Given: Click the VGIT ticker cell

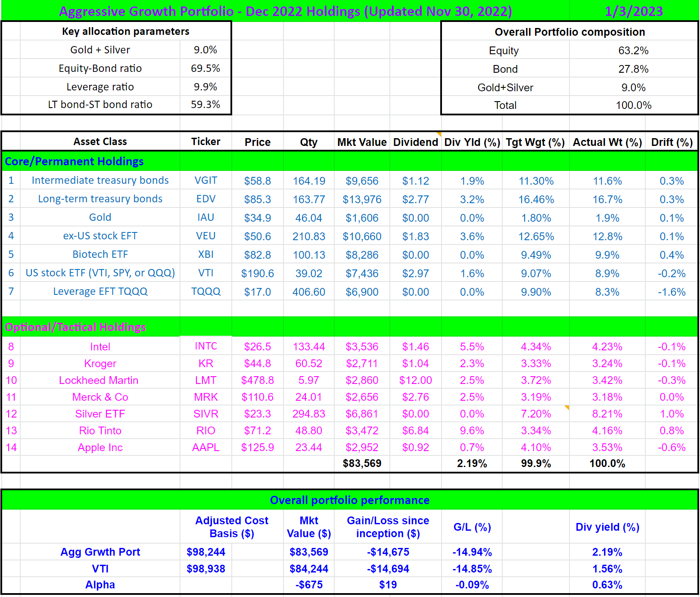Looking at the screenshot, I should (x=205, y=180).
